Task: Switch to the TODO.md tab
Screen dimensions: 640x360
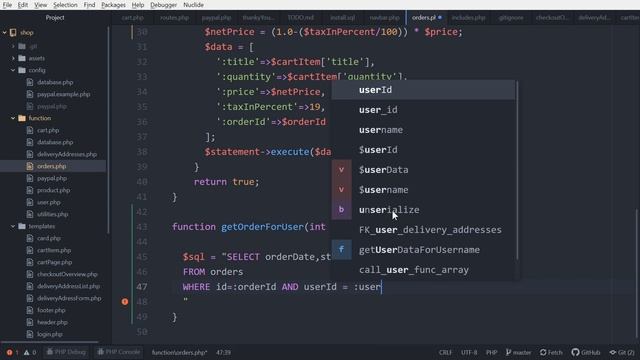Action: pyautogui.click(x=301, y=18)
